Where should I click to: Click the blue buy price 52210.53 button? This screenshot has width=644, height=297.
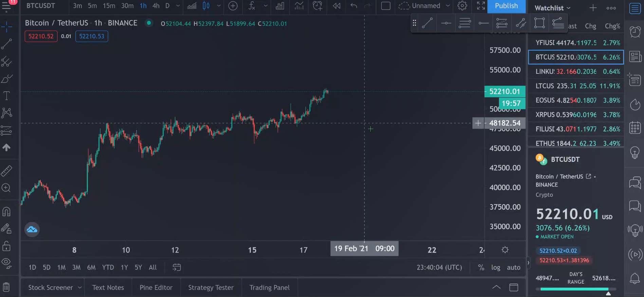click(x=92, y=36)
